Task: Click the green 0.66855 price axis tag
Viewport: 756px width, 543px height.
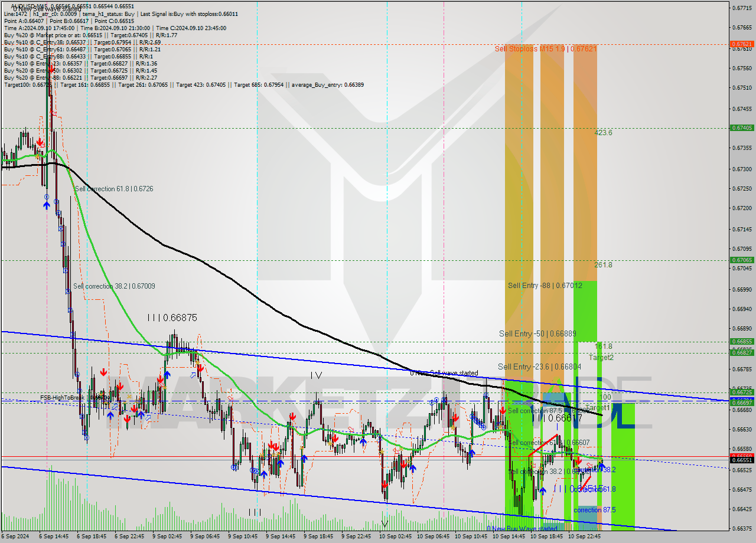Action: [741, 341]
